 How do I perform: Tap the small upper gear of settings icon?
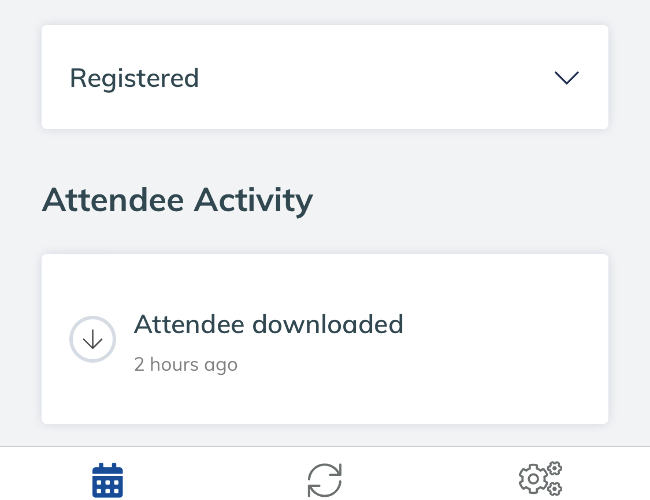click(555, 468)
